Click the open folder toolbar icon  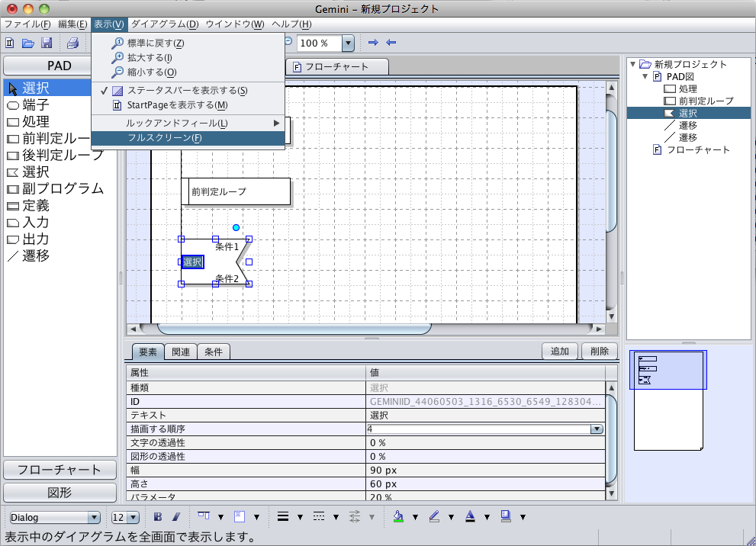tap(28, 43)
